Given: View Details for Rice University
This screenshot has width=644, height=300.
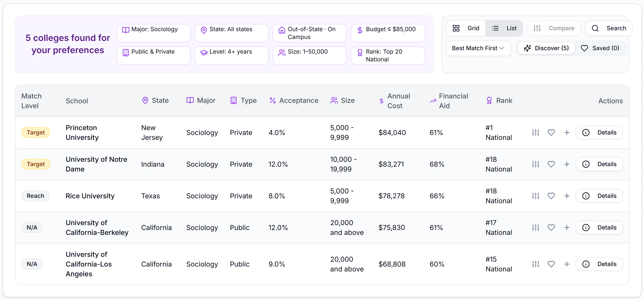Looking at the screenshot, I should click(x=599, y=196).
